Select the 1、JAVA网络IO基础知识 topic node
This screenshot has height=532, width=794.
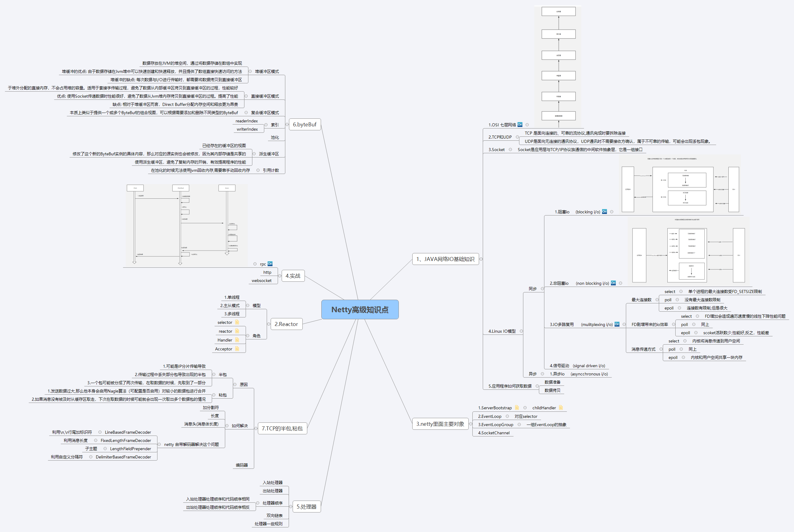(445, 259)
